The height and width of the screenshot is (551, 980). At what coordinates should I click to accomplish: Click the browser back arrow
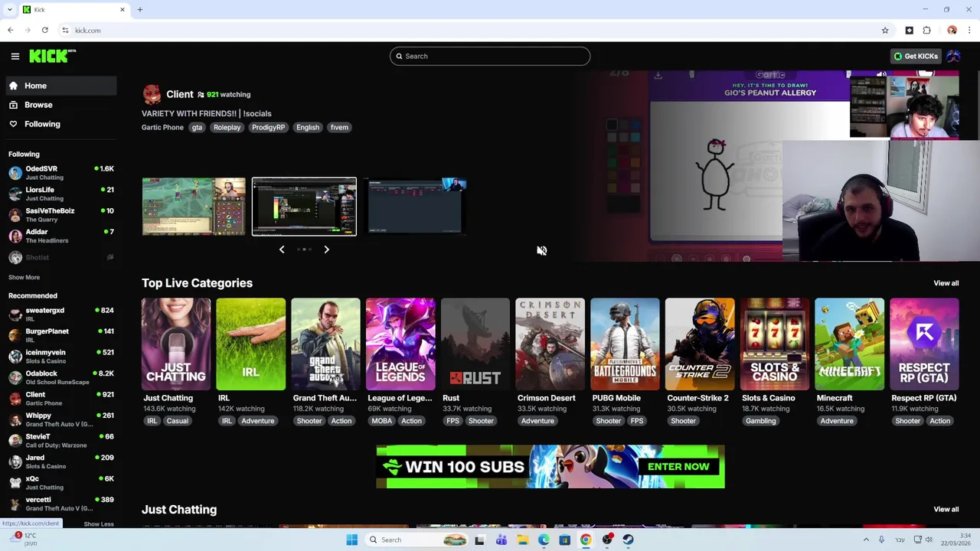pos(11,31)
